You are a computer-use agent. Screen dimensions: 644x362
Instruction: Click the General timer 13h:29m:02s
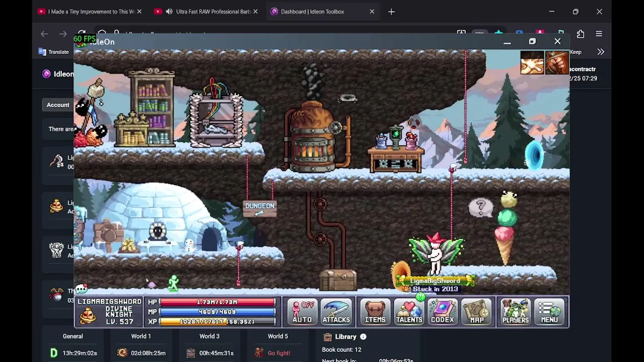tap(79, 353)
